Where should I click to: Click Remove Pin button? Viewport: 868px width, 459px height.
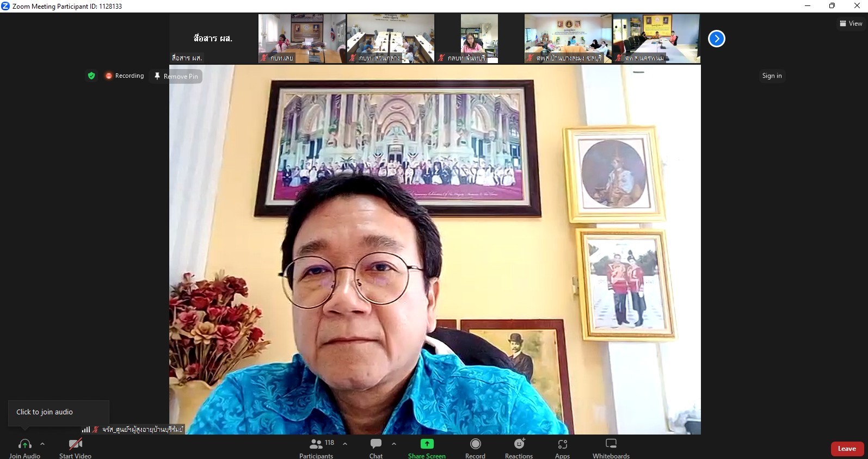(176, 77)
